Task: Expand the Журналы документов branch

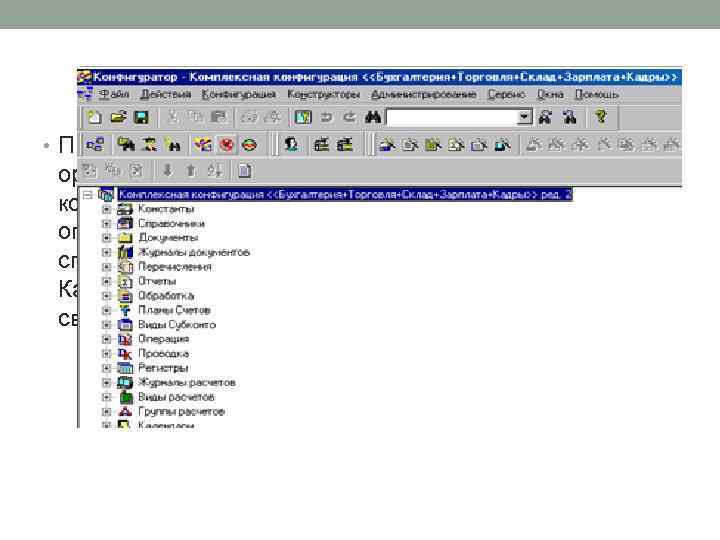Action: [107, 253]
